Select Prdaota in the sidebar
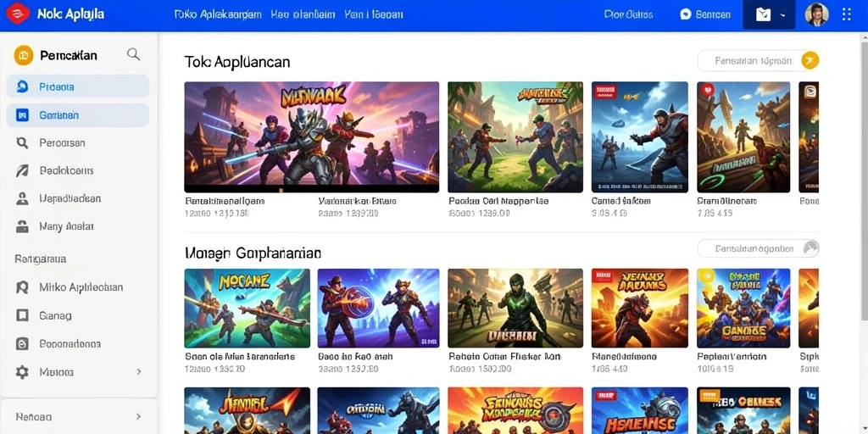This screenshot has height=434, width=868. 78,86
